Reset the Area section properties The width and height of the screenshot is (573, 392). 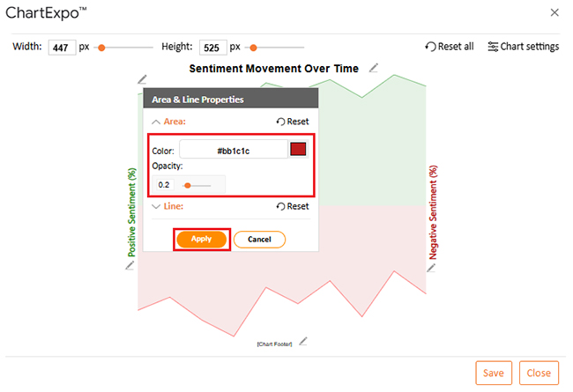tap(293, 122)
